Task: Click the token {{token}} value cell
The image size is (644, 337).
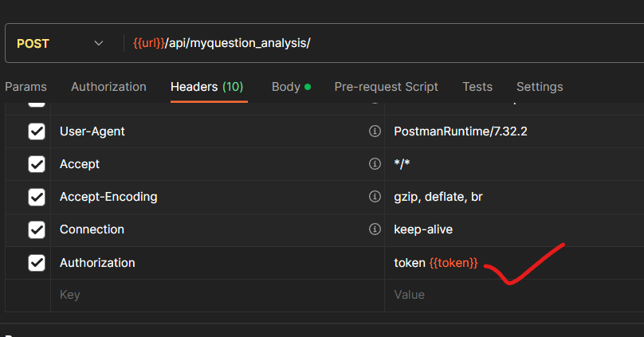Action: 436,263
